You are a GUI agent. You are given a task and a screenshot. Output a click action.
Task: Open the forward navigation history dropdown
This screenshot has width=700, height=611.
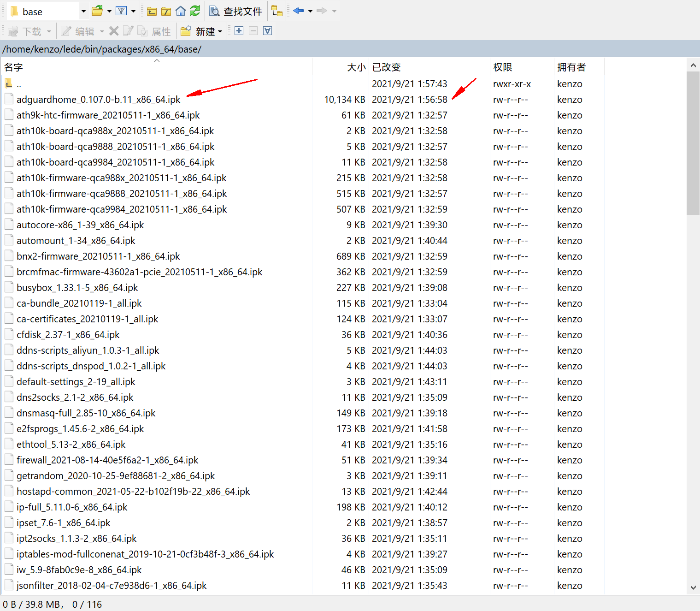pyautogui.click(x=334, y=11)
